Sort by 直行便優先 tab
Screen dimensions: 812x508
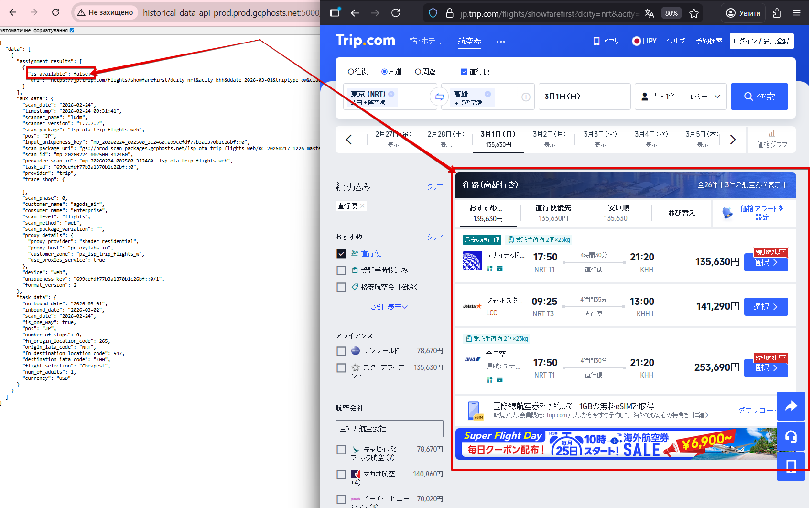pos(553,213)
